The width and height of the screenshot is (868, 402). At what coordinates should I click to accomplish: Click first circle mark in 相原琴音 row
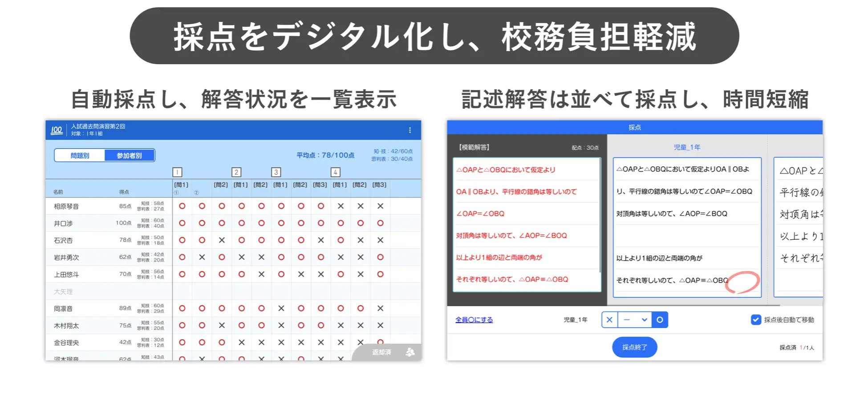pos(182,206)
